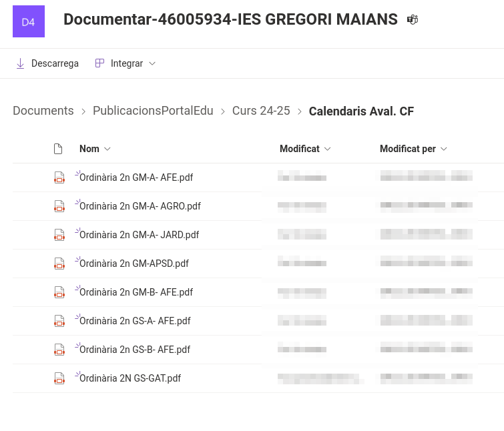The image size is (504, 431).
Task: Click PDF icon of Ordinària 2n GM-A- AFE
Action: 59,177
